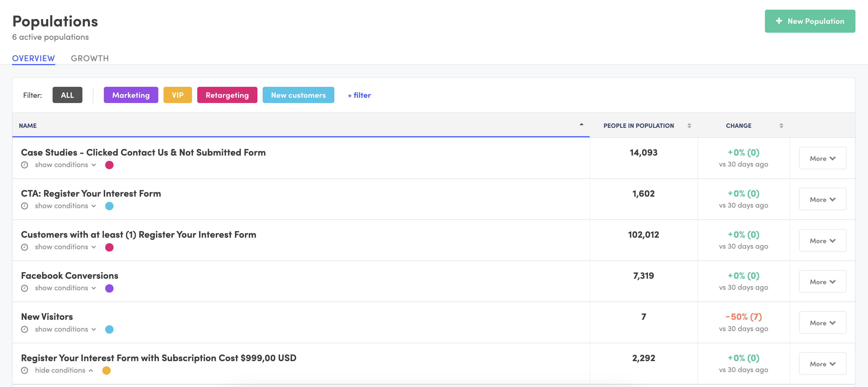Click the plus icon in New Population button
The width and height of the screenshot is (868, 387).
(779, 21)
